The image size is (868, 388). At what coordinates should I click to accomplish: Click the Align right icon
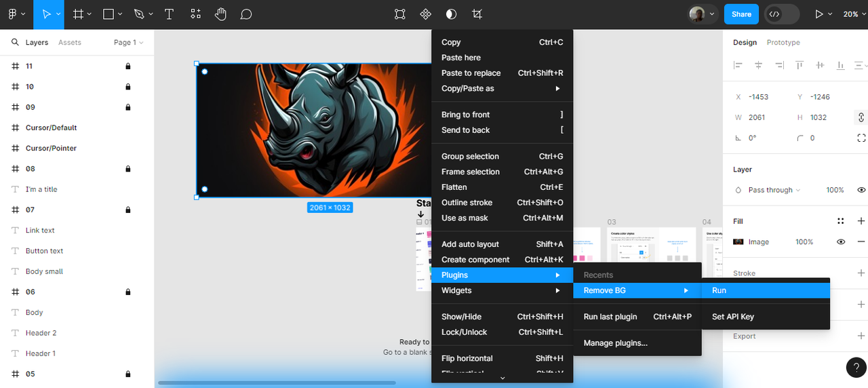coord(779,65)
